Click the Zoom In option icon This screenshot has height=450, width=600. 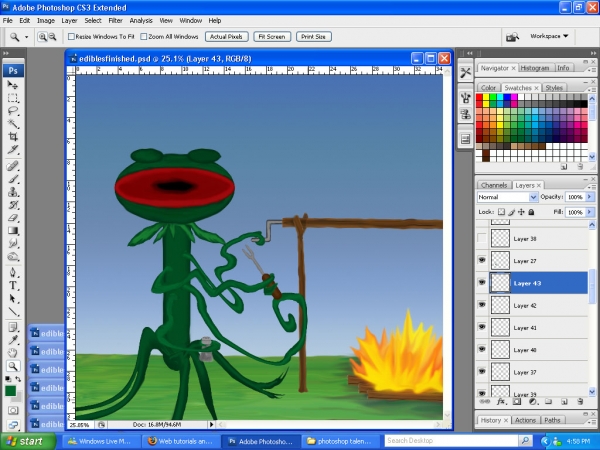click(x=42, y=37)
